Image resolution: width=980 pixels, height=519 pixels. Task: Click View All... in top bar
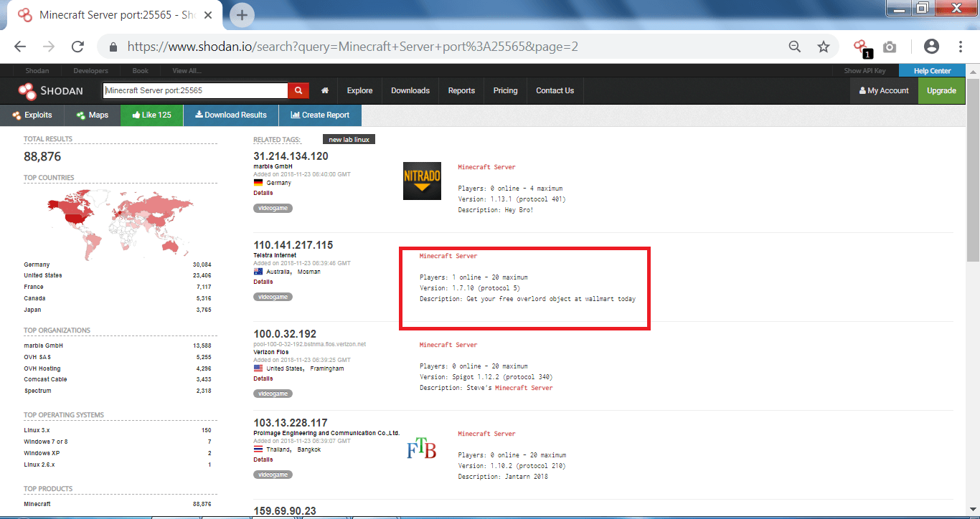tap(187, 71)
